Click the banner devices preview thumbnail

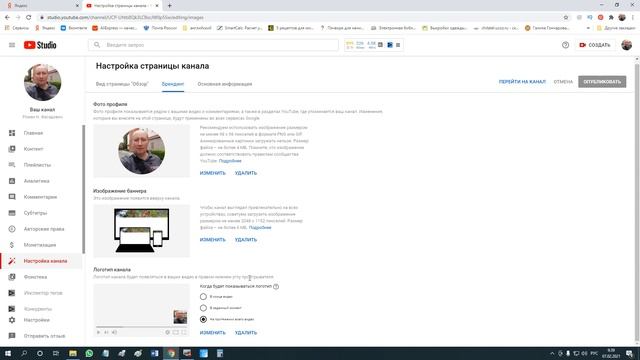(x=142, y=231)
